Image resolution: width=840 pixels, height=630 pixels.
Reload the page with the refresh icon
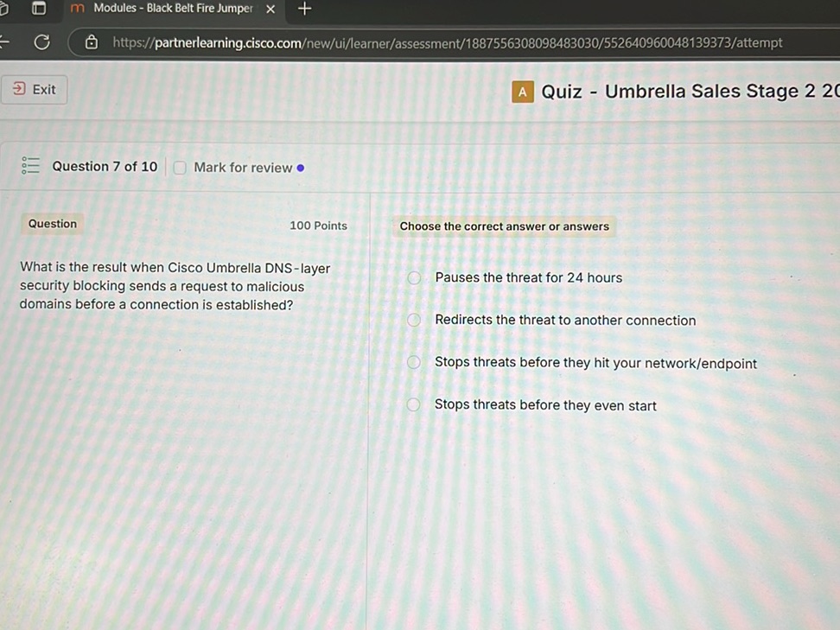point(41,42)
